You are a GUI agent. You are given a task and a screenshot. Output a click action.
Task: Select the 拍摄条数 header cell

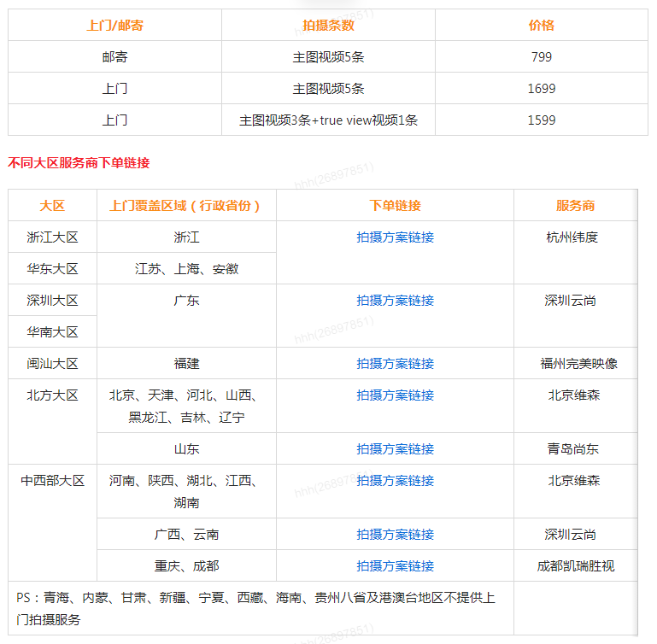pos(328,26)
